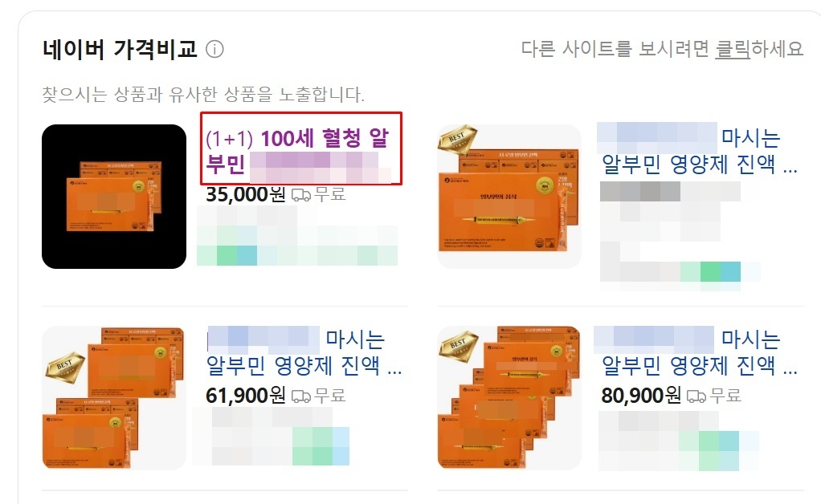821x504 pixels.
Task: Click the 61,900원 price
Action: tap(246, 396)
